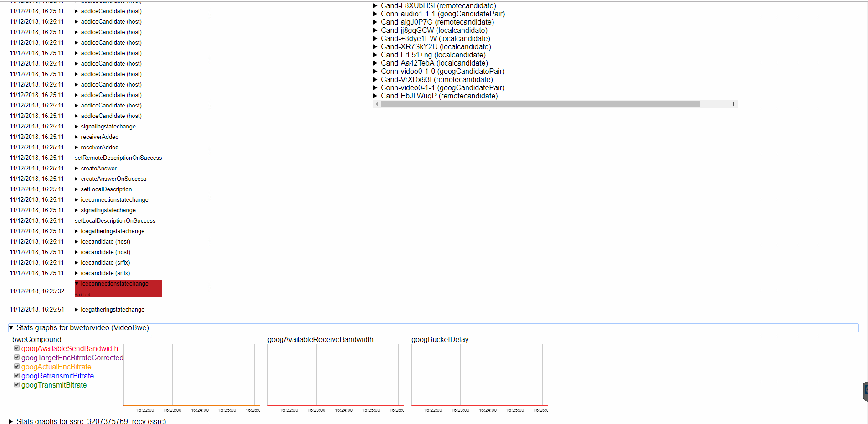Uncheck the googAvailableSendBandwidth stat

[x=16, y=348]
